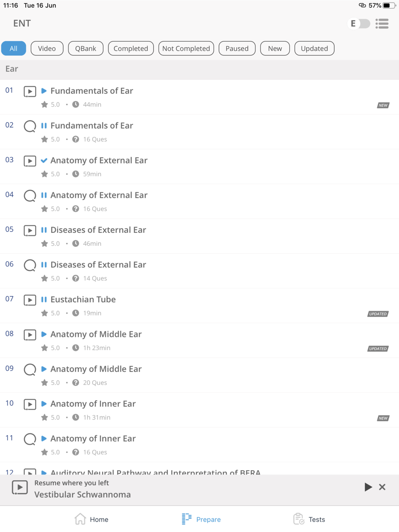Toggle the E switch in header
399x532 pixels.
pyautogui.click(x=359, y=24)
